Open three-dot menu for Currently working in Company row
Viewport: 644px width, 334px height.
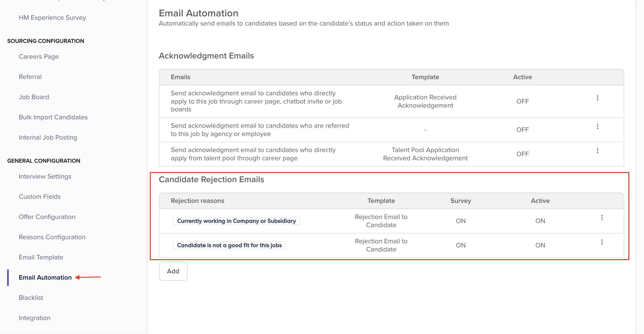[x=602, y=218]
